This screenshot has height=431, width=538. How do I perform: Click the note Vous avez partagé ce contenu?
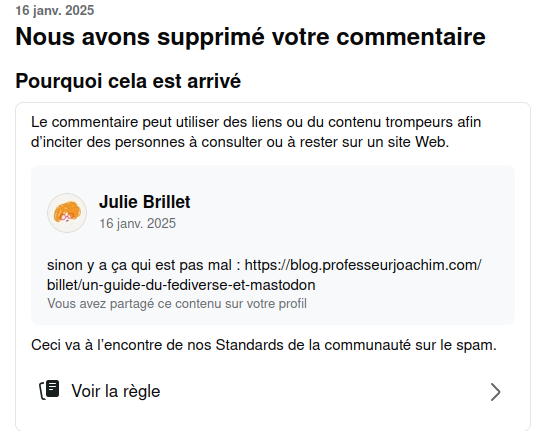177,304
